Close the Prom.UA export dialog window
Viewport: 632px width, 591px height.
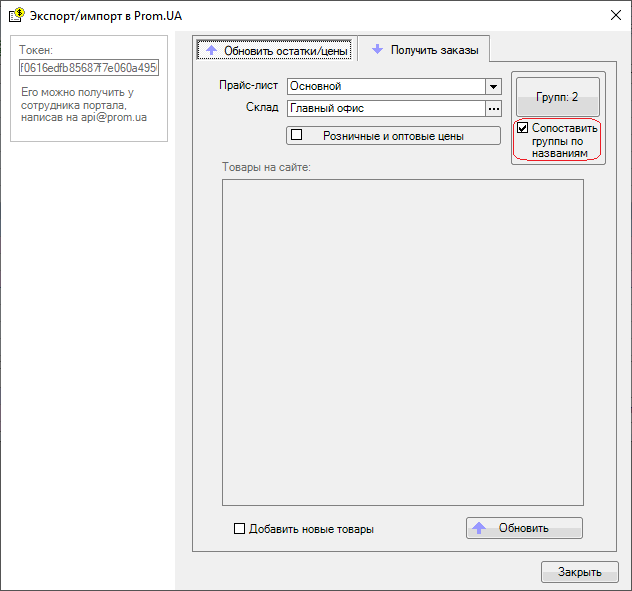615,15
